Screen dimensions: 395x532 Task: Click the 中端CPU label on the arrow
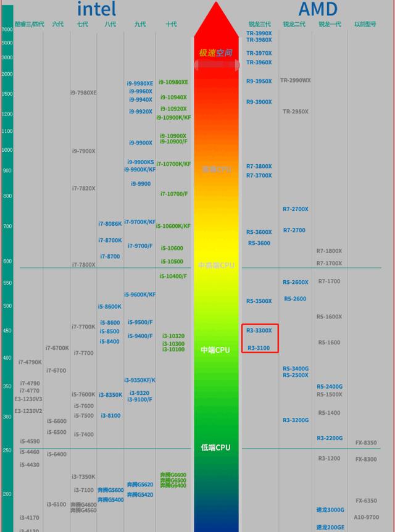tap(215, 350)
